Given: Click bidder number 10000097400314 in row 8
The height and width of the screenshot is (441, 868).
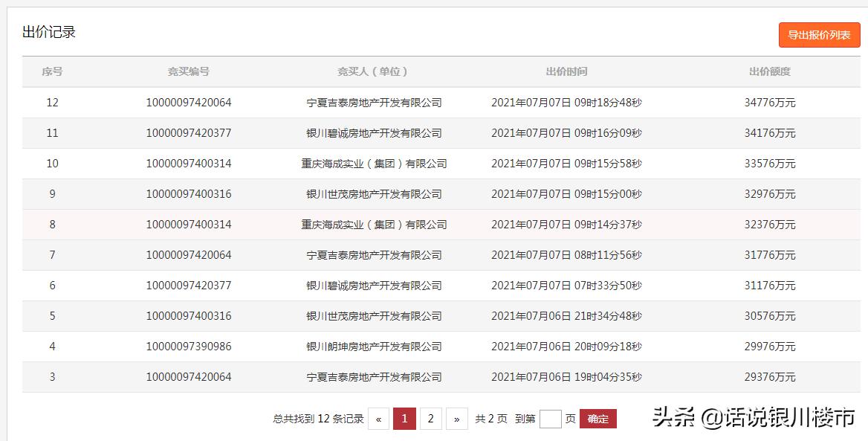Looking at the screenshot, I should coord(189,225).
